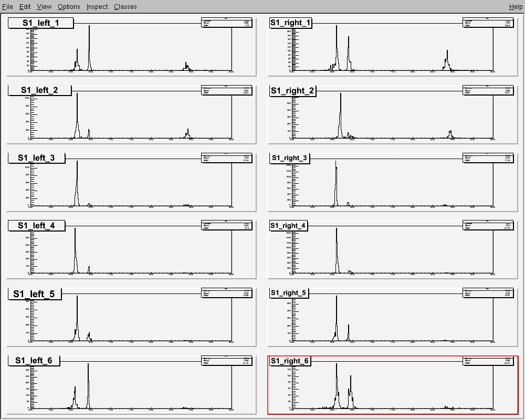Select the S1_right_5 histogram title
Viewport: 525px width, 420px height.
pos(289,293)
